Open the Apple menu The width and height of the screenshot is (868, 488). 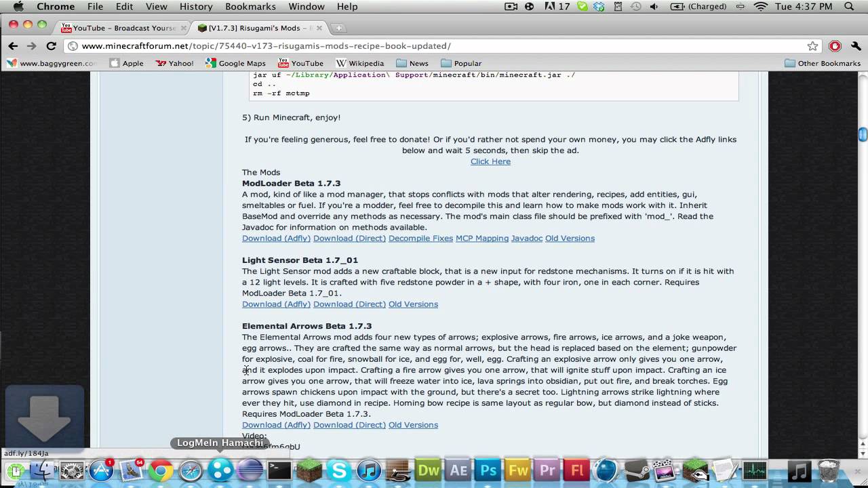coord(18,7)
